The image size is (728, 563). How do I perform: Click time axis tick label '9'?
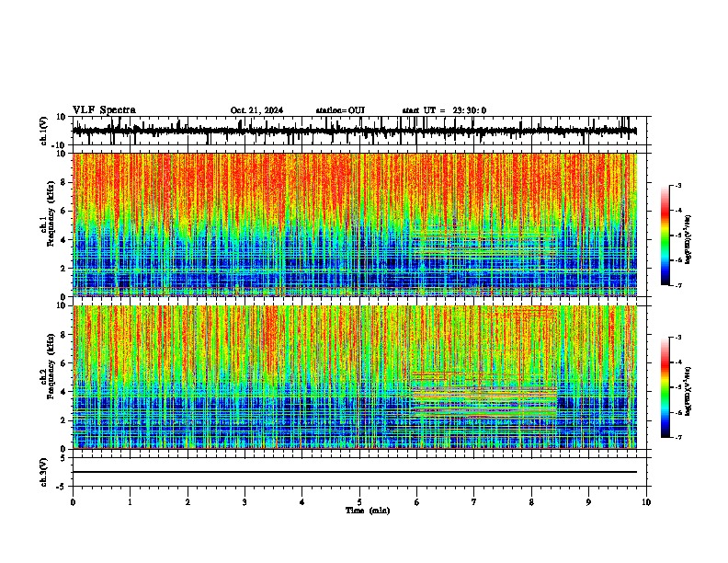[588, 502]
